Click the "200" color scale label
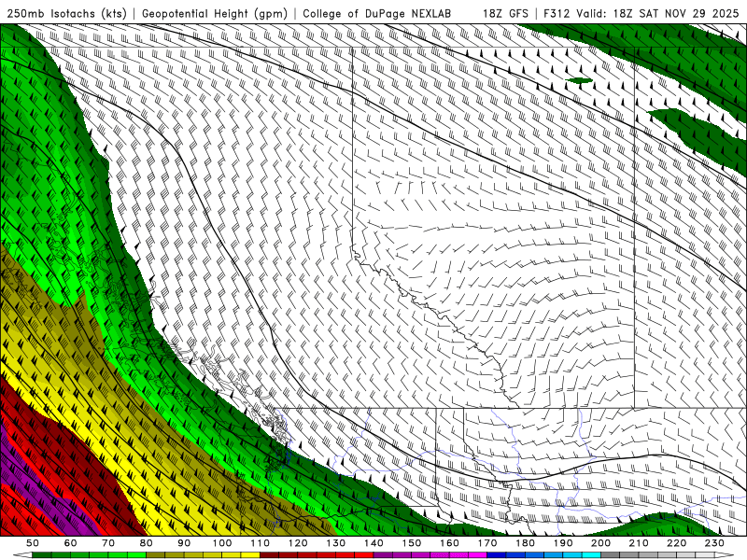The width and height of the screenshot is (747, 560). click(x=600, y=543)
